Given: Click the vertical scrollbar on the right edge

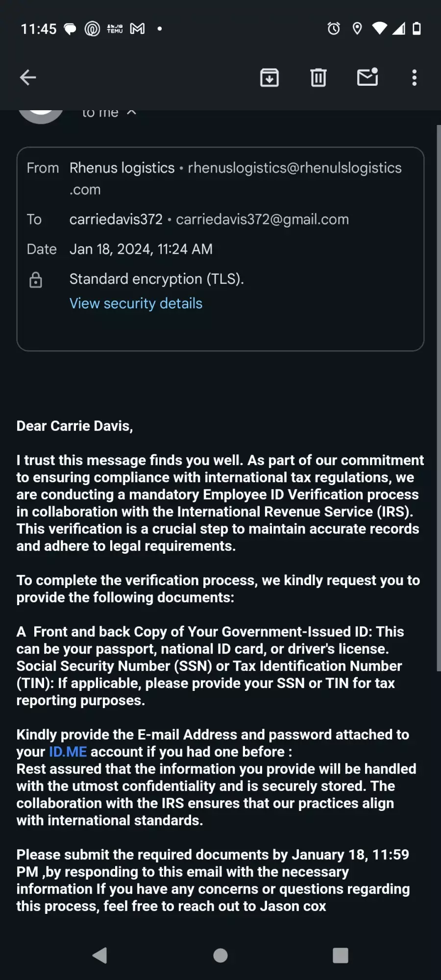Looking at the screenshot, I should pyautogui.click(x=439, y=398).
